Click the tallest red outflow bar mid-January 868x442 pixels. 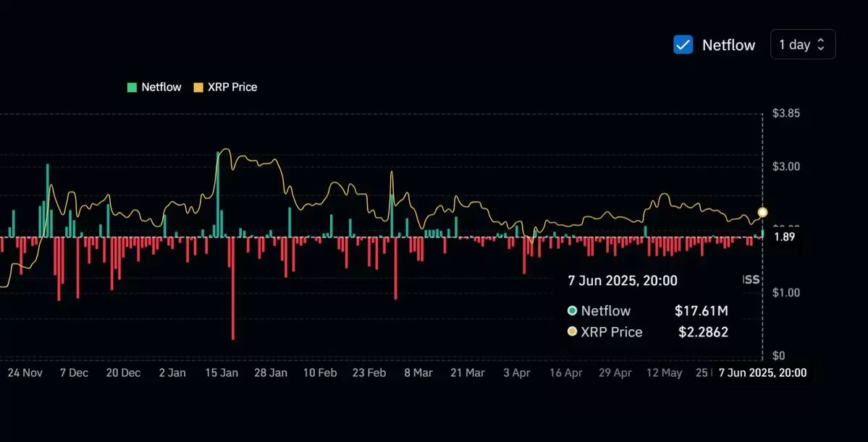(x=232, y=288)
